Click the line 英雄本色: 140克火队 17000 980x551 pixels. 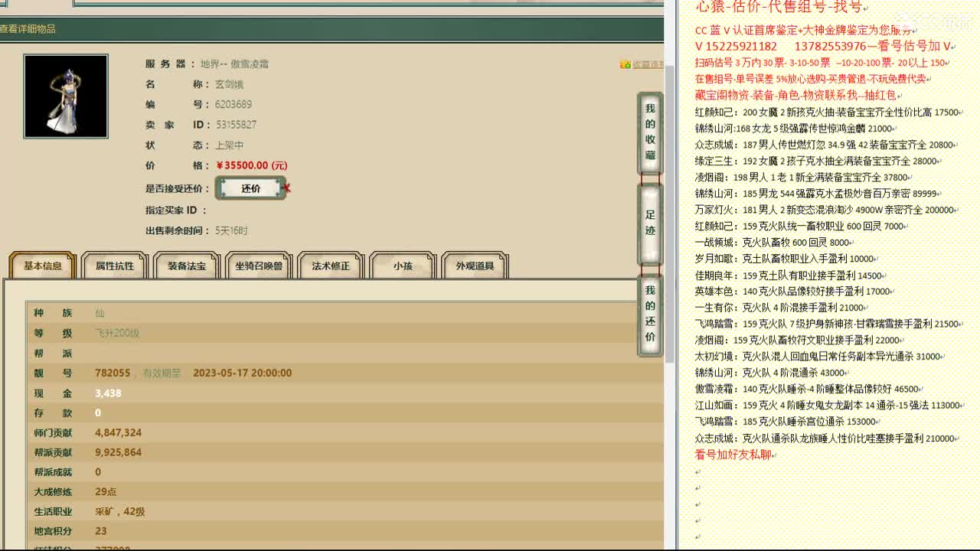click(x=792, y=292)
